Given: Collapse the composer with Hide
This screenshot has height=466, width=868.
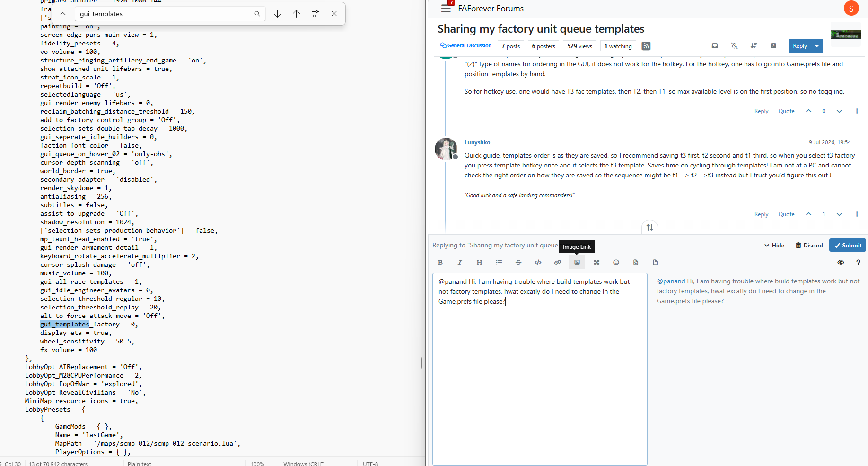Looking at the screenshot, I should [x=774, y=246].
